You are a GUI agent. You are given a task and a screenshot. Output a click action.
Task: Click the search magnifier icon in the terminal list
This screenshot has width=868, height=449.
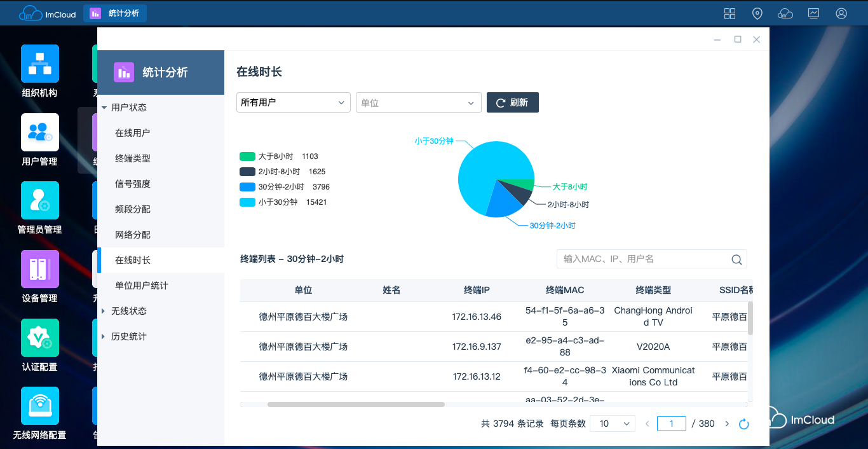pos(736,259)
